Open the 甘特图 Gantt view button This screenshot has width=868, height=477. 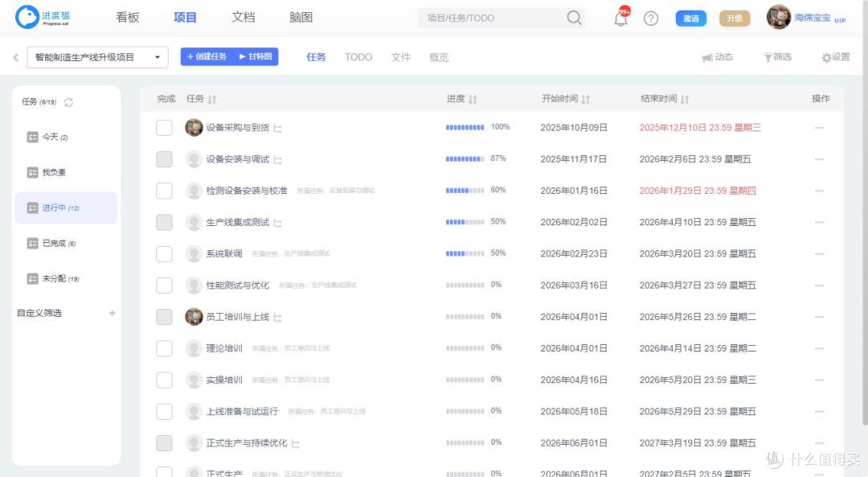[256, 56]
